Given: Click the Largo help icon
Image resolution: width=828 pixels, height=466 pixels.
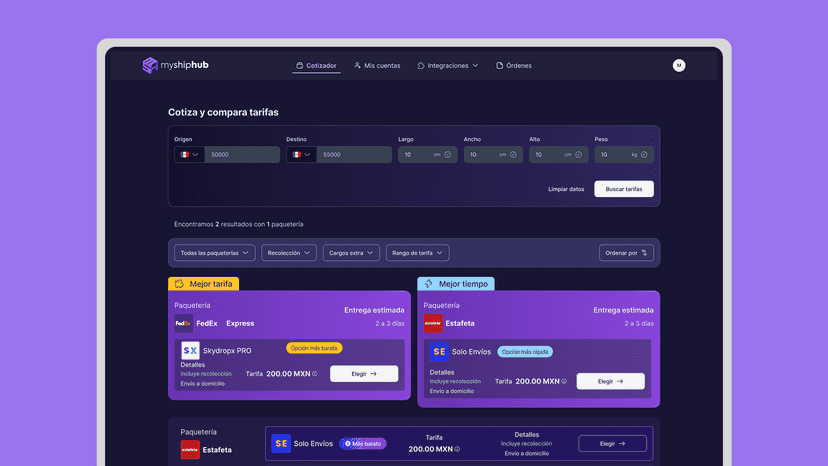Looking at the screenshot, I should click(x=448, y=155).
